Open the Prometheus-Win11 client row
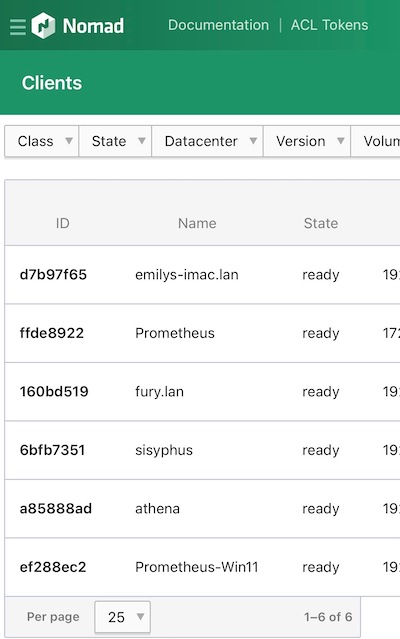 point(202,567)
